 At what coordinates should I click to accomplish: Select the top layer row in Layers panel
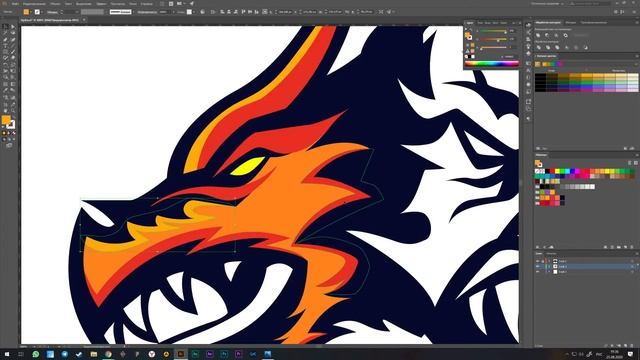[x=586, y=261]
